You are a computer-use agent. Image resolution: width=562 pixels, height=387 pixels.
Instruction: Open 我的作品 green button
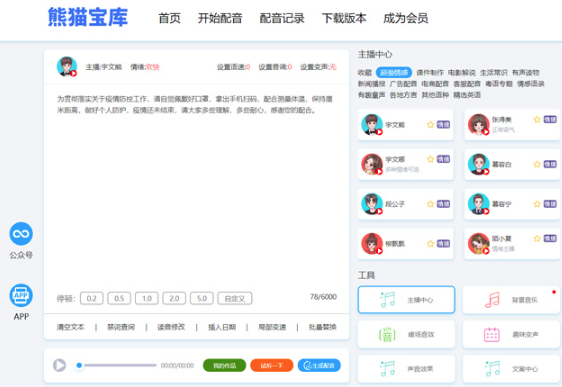click(224, 366)
